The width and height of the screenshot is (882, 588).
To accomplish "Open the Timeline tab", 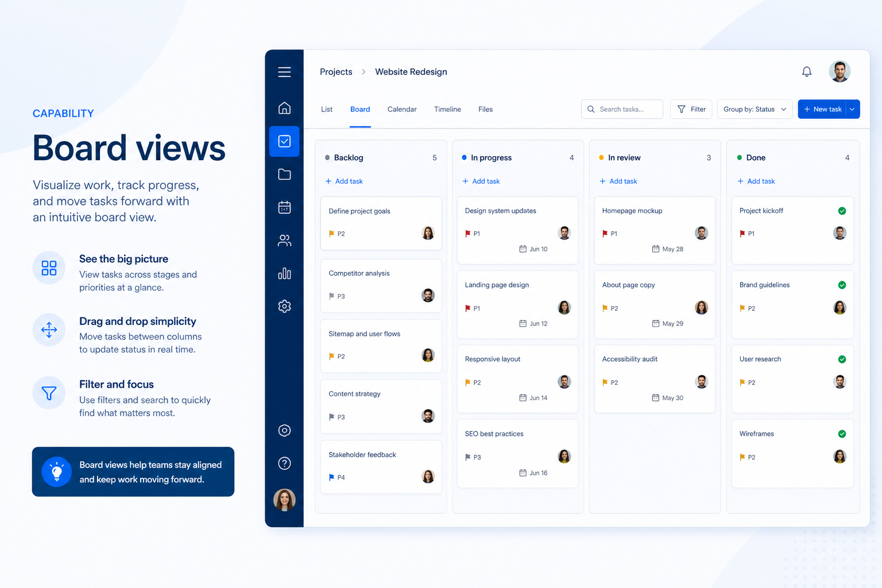I will pos(447,109).
